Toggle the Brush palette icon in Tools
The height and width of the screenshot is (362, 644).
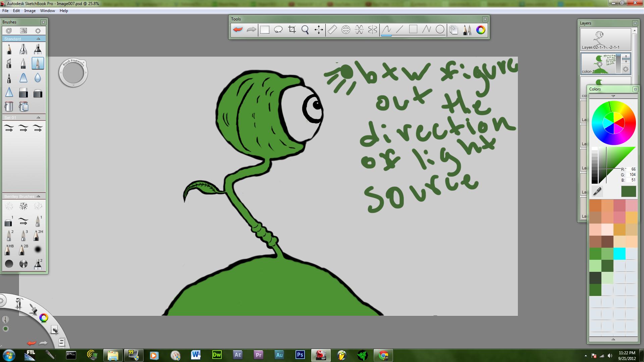coord(467,30)
